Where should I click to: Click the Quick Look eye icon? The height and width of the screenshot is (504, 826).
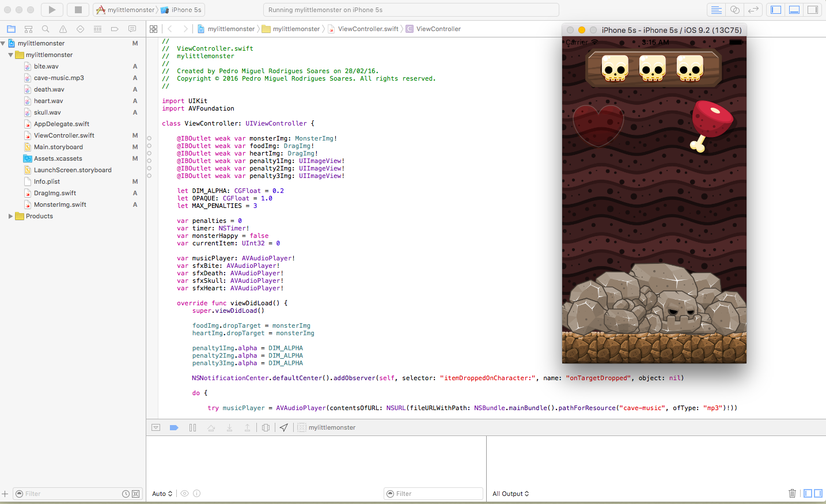(184, 494)
